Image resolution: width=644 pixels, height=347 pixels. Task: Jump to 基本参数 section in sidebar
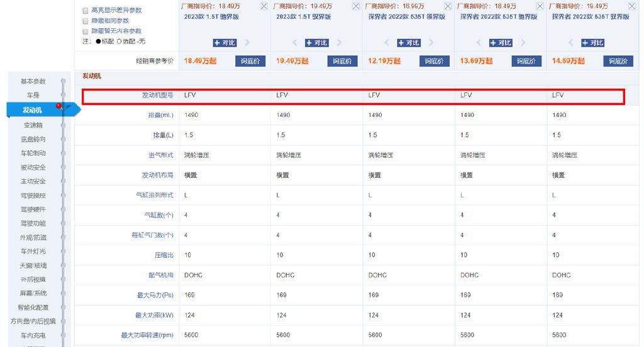tap(33, 81)
